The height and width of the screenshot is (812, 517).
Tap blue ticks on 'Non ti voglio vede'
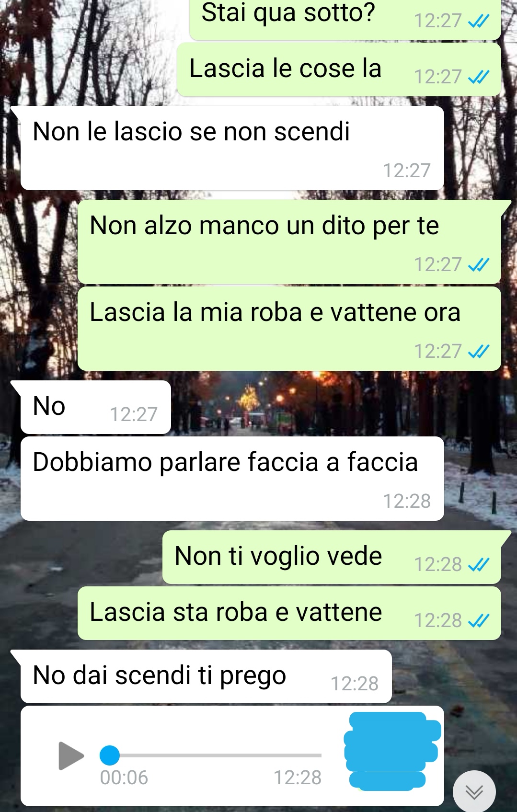click(x=478, y=564)
